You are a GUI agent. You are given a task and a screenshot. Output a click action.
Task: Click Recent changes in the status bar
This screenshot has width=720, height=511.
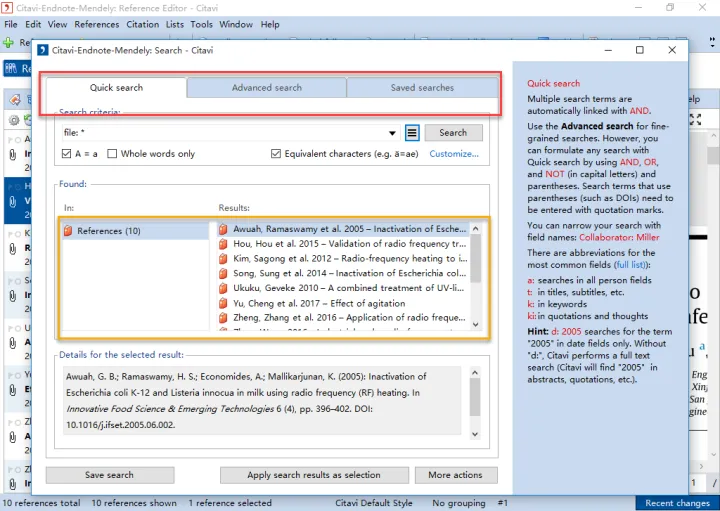click(677, 503)
